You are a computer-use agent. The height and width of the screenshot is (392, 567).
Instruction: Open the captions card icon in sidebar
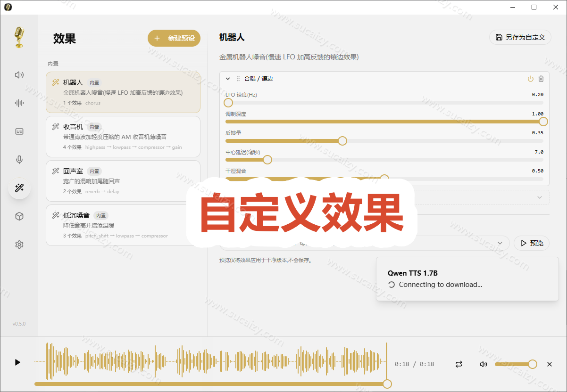(x=19, y=131)
